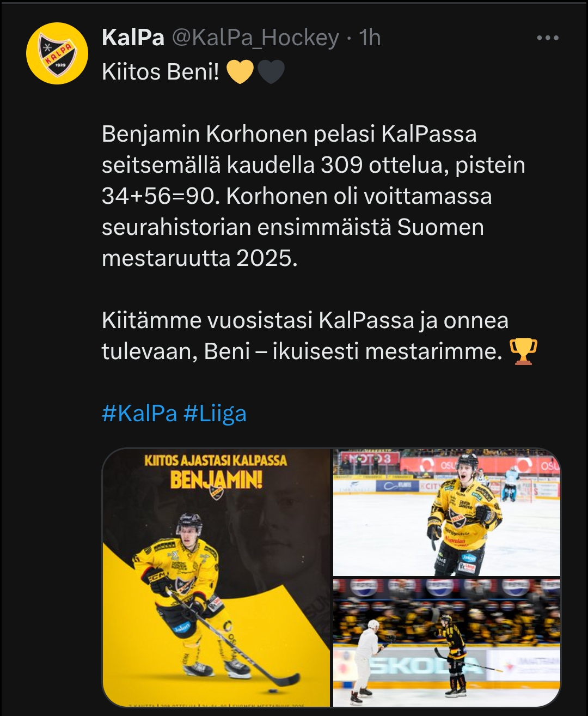Open the #KalPa hashtag
This screenshot has width=588, height=716.
[139, 414]
